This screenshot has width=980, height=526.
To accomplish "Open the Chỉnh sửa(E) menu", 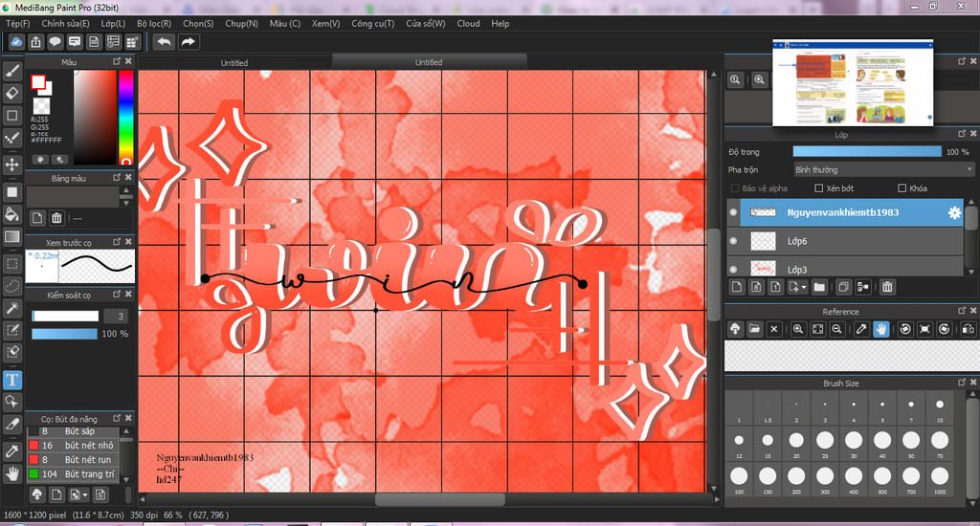I will [x=66, y=23].
